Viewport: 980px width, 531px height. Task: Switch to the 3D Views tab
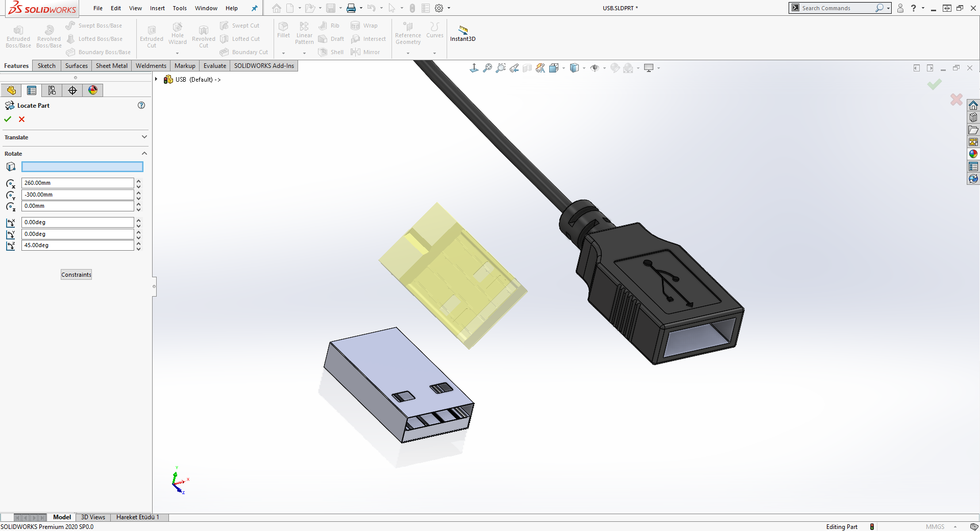click(x=92, y=517)
